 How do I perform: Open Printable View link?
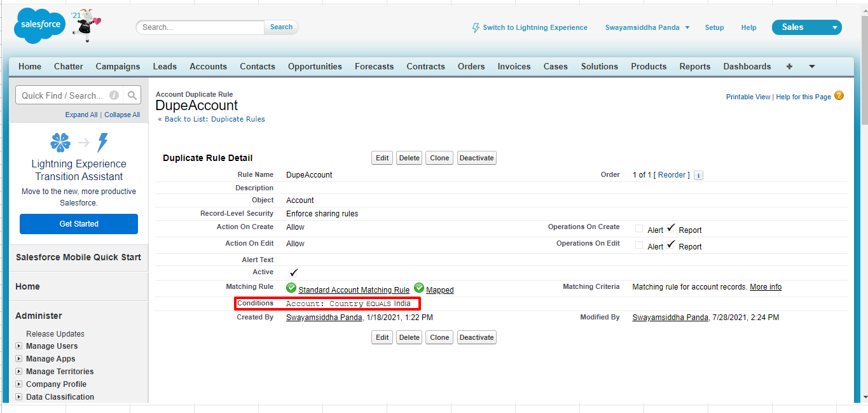click(x=748, y=97)
